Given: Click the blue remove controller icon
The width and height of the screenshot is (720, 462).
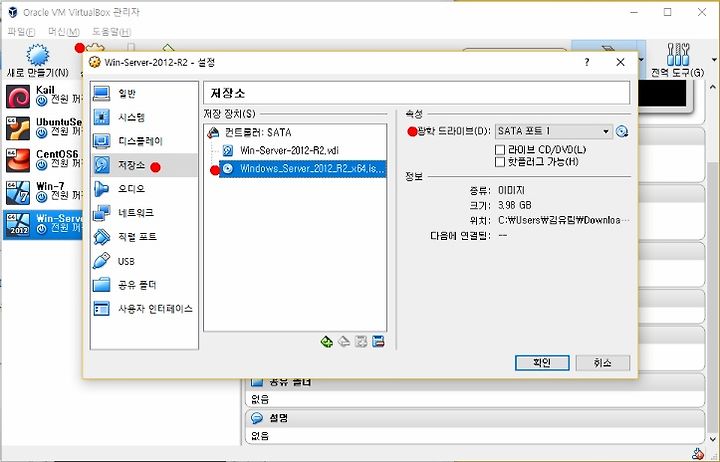Looking at the screenshot, I should [x=378, y=342].
